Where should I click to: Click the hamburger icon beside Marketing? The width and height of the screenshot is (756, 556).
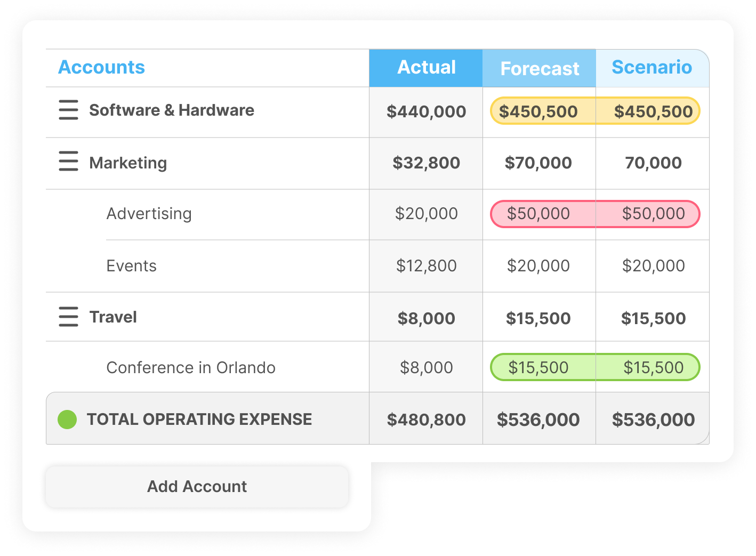(68, 161)
